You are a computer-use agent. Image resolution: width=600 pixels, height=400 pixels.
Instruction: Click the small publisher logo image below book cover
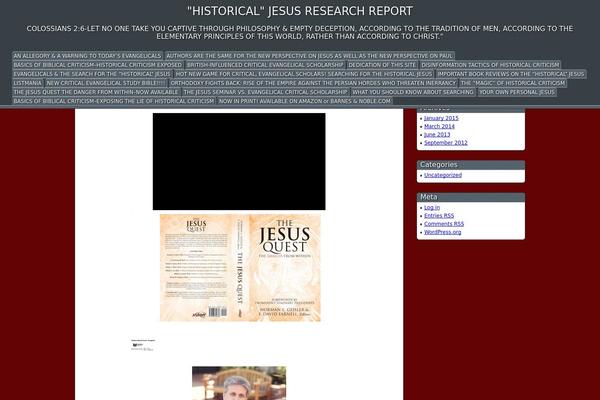143,345
